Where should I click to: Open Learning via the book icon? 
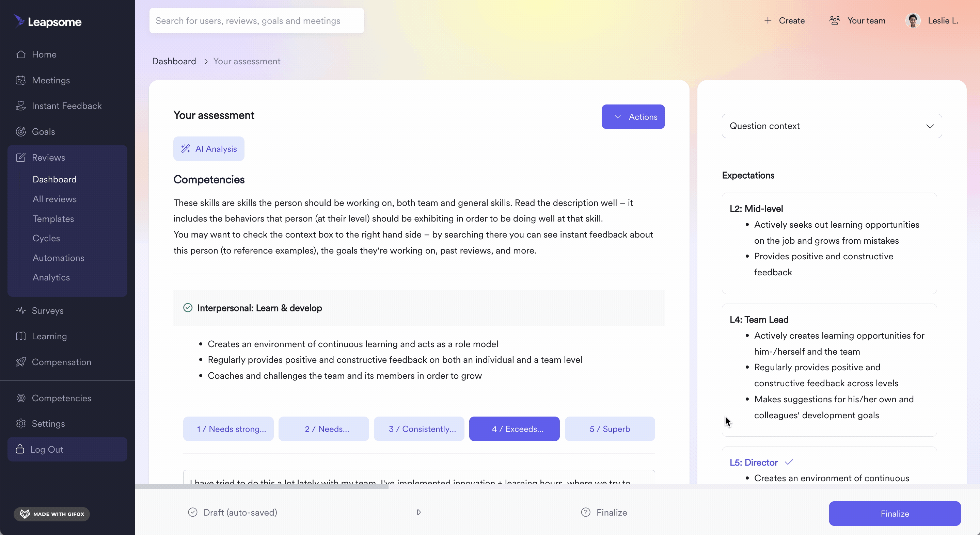[21, 336]
